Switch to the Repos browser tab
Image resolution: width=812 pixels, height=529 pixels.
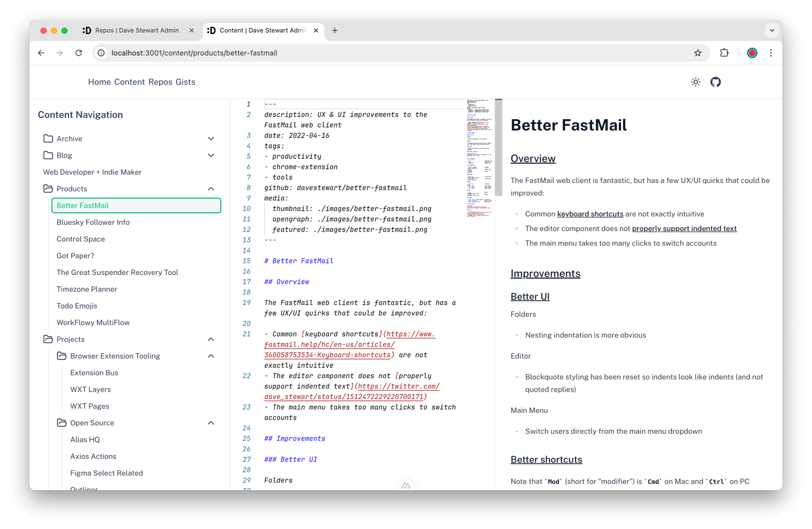(137, 30)
